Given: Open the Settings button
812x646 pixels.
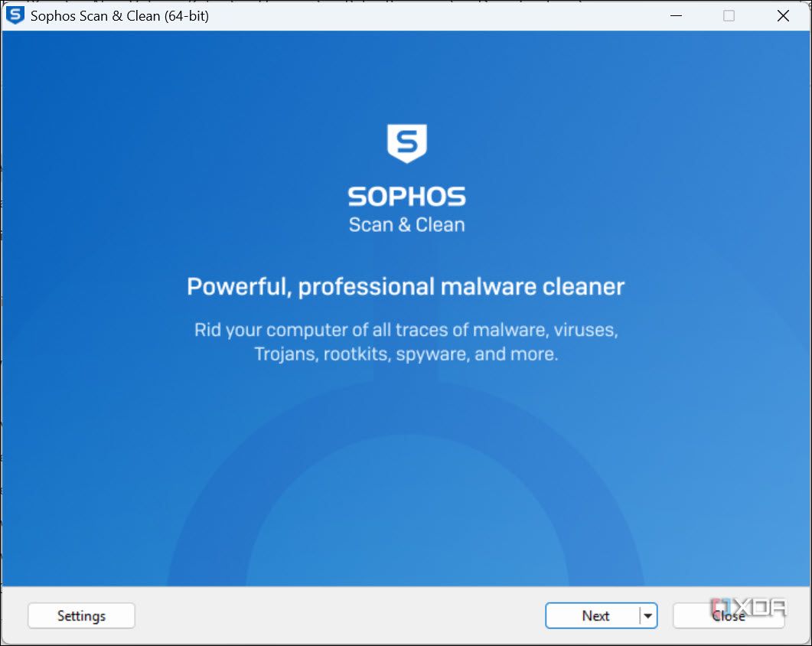Looking at the screenshot, I should pos(81,615).
